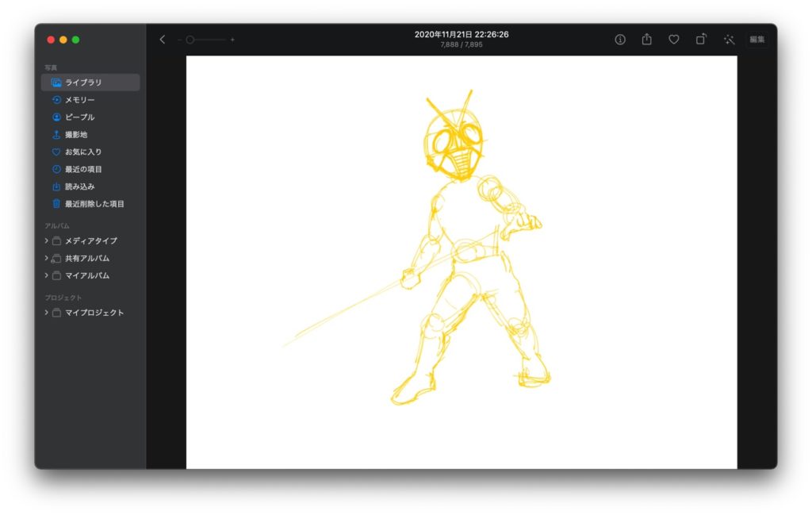Click the プロジェクト section header
This screenshot has width=812, height=515.
click(x=63, y=298)
